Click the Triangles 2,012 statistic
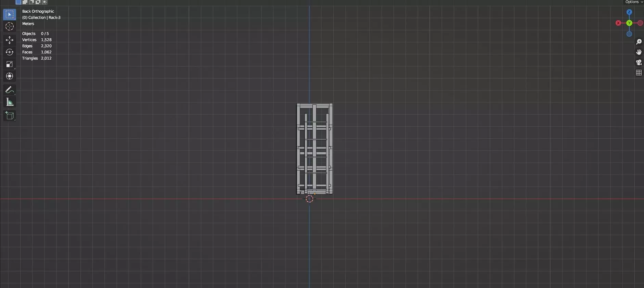Screen dimensions: 644x288 (37, 58)
